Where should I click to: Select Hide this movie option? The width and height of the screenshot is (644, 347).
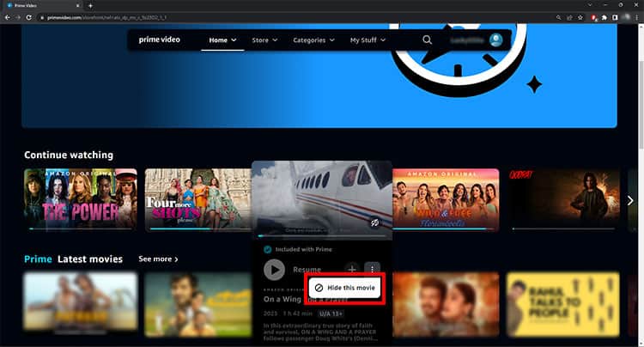345,288
